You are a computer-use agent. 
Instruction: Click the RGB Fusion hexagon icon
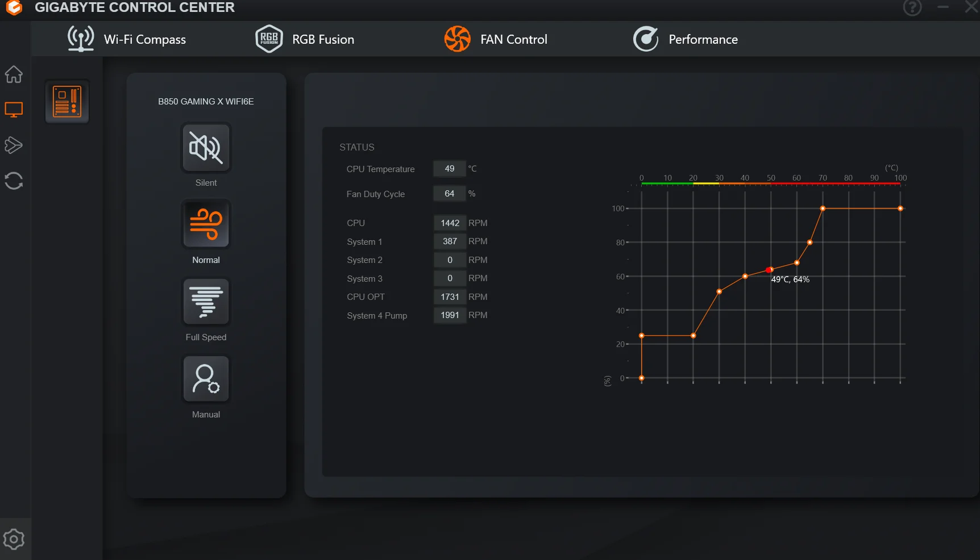pyautogui.click(x=269, y=39)
